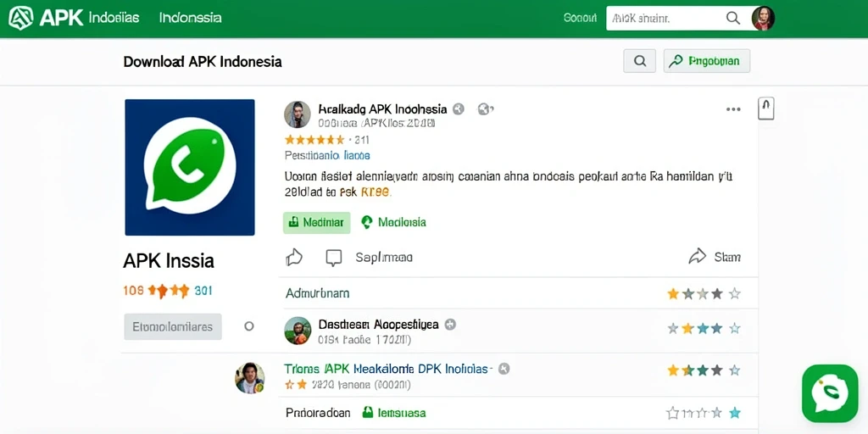Click the Saplimmao label

[x=384, y=258]
